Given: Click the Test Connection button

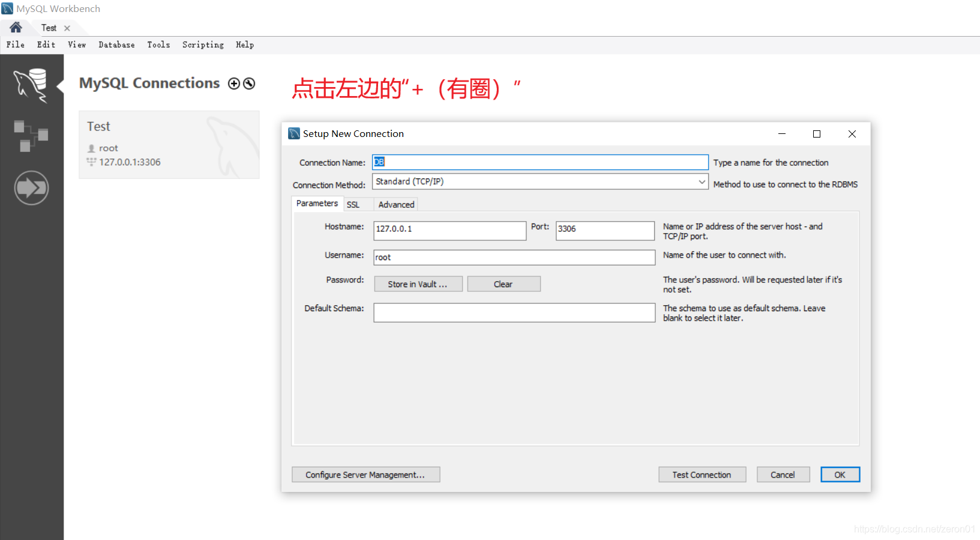Looking at the screenshot, I should click(x=702, y=475).
